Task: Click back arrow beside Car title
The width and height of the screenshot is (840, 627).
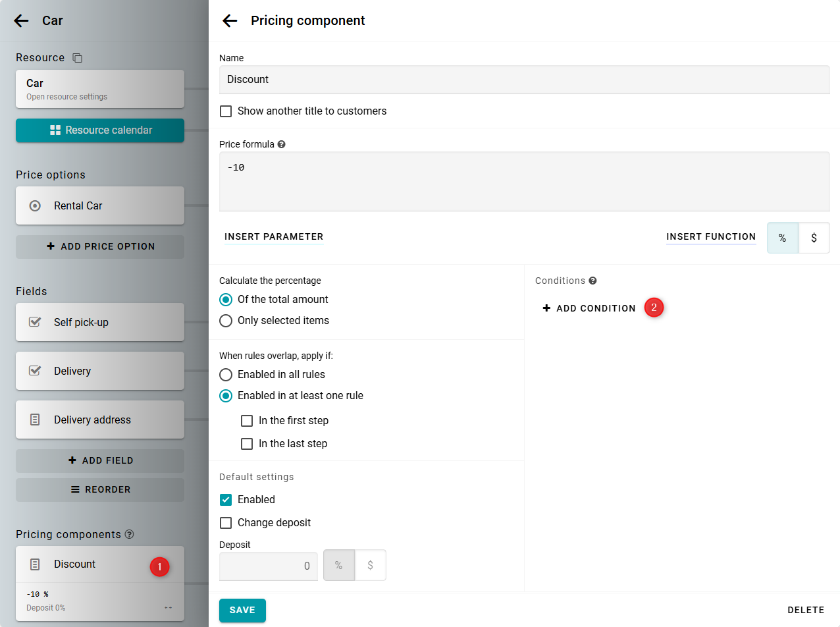Action: point(22,21)
